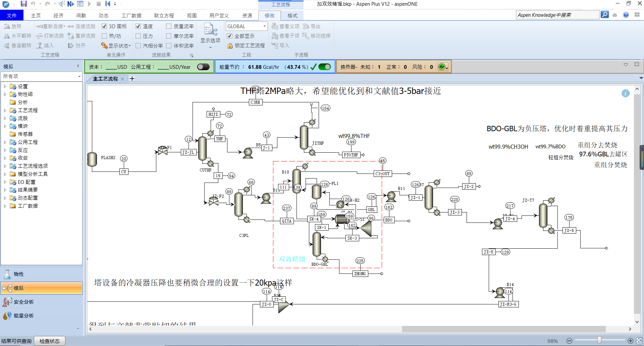Click the help question mark icon
The width and height of the screenshot is (644, 346).
click(x=626, y=15)
